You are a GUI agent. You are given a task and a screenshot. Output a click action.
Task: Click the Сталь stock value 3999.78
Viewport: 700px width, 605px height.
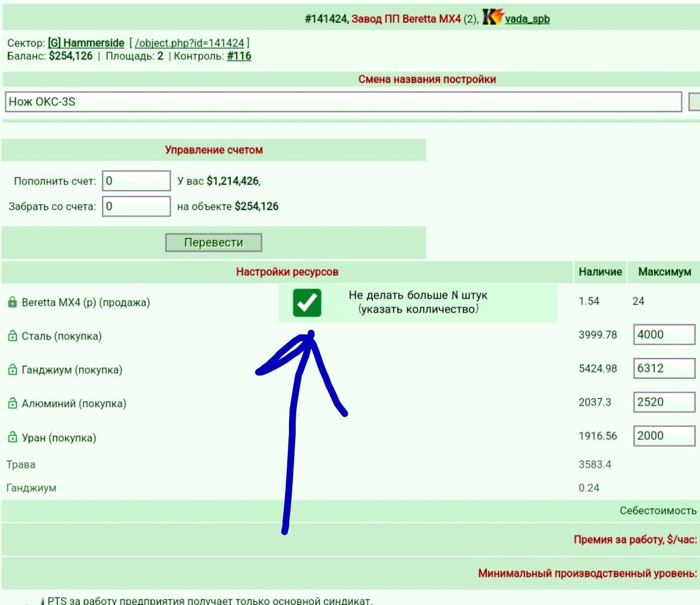pyautogui.click(x=598, y=335)
